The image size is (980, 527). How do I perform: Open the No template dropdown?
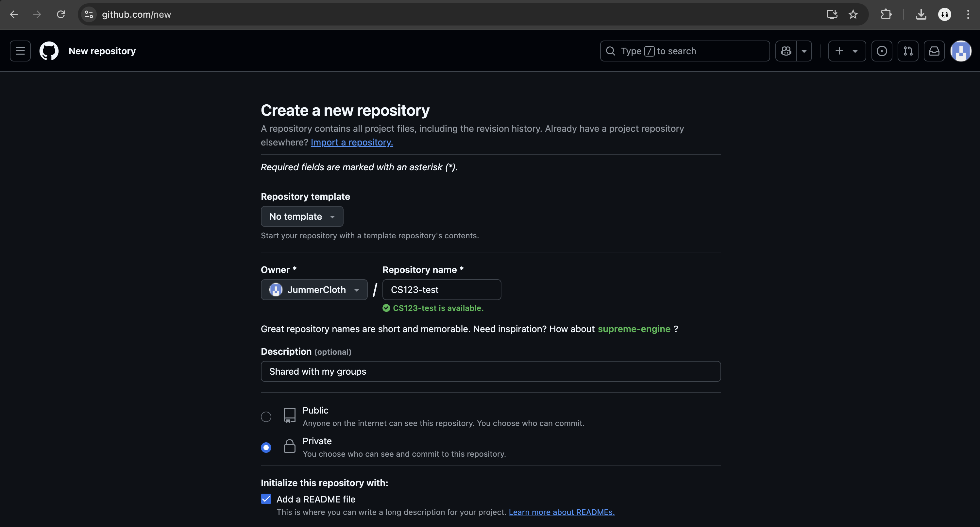coord(302,216)
